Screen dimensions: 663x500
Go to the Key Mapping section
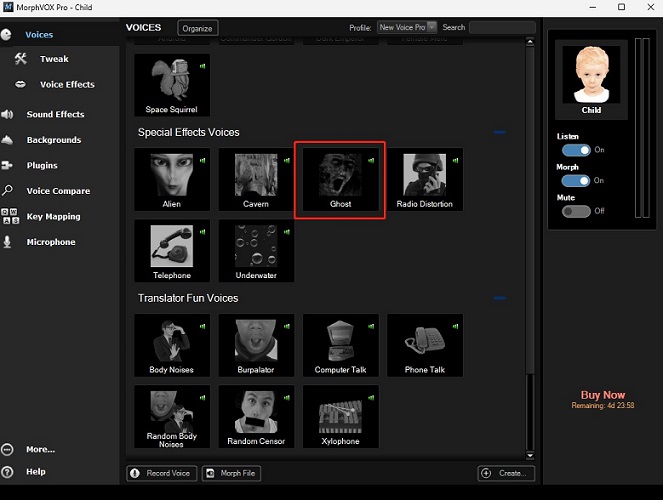(x=53, y=217)
